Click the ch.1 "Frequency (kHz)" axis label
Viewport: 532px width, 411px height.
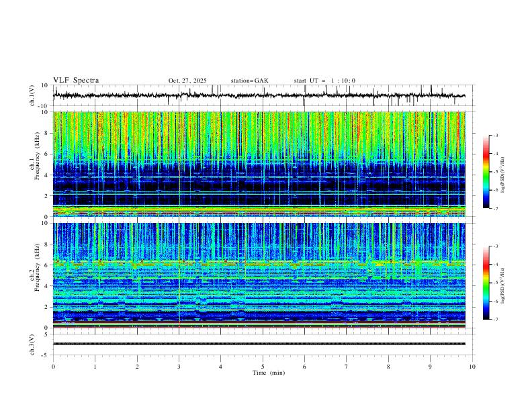[x=37, y=156]
